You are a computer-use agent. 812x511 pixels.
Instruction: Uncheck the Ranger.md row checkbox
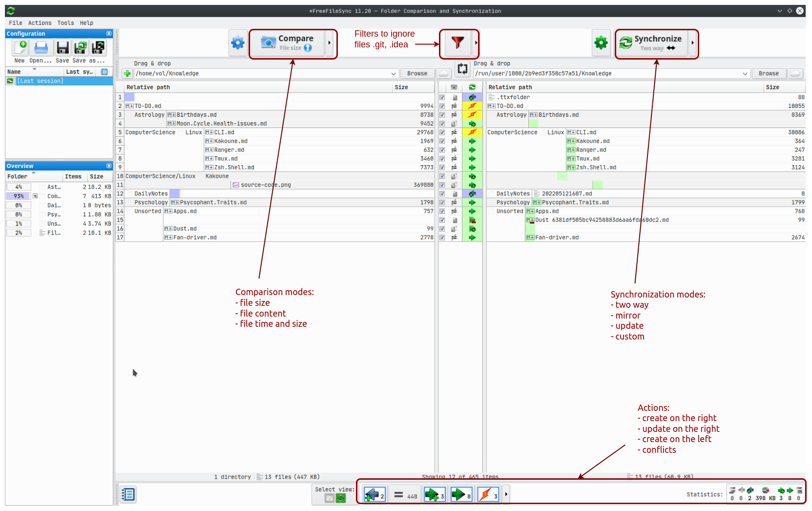pos(442,150)
